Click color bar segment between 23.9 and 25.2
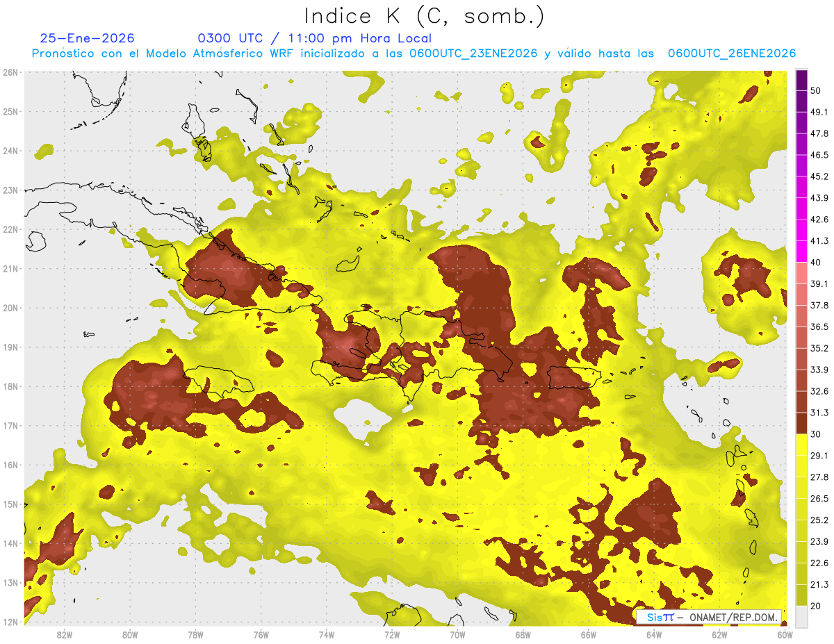834x644 pixels. [802, 531]
